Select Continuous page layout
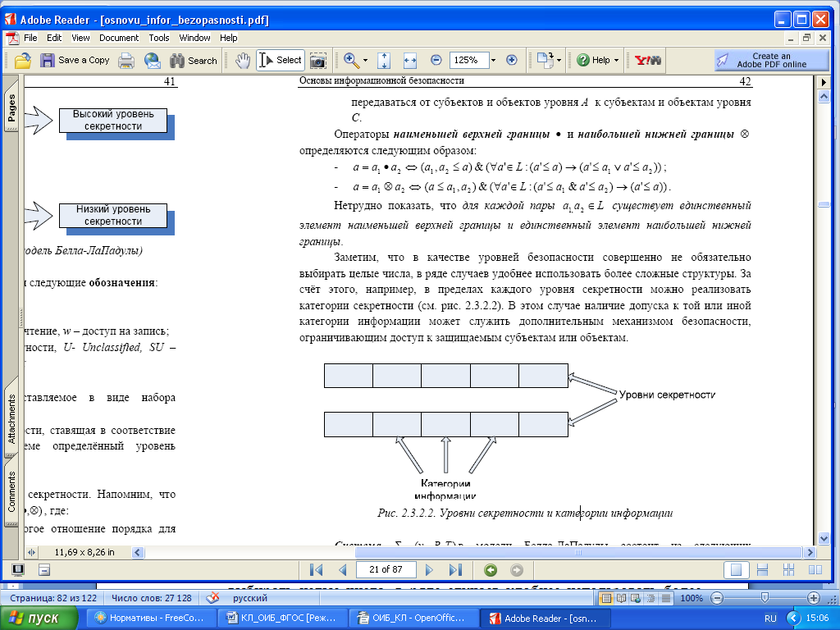840x630 pixels. (762, 570)
